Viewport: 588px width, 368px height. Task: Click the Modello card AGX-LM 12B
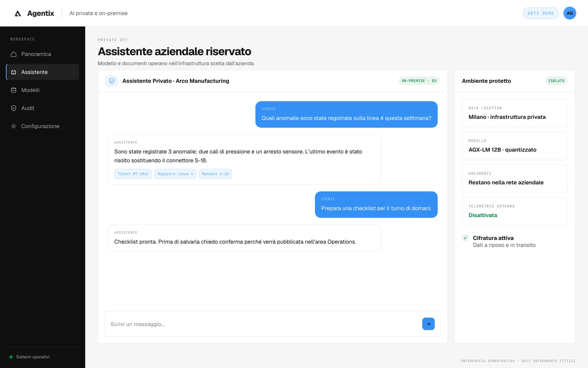coord(515,146)
